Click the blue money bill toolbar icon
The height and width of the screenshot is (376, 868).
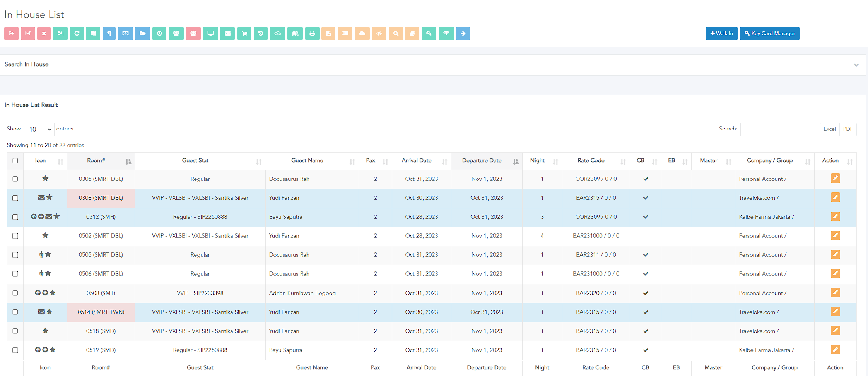126,34
